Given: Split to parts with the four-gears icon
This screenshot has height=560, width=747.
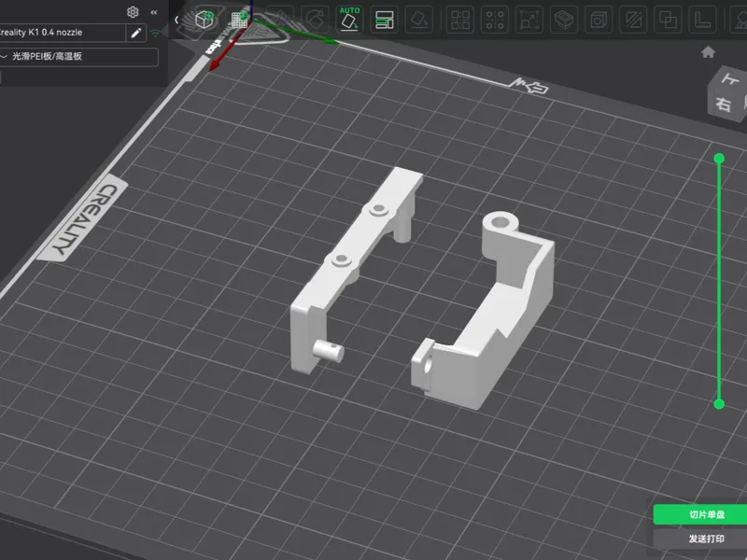Looking at the screenshot, I should pyautogui.click(x=495, y=20).
